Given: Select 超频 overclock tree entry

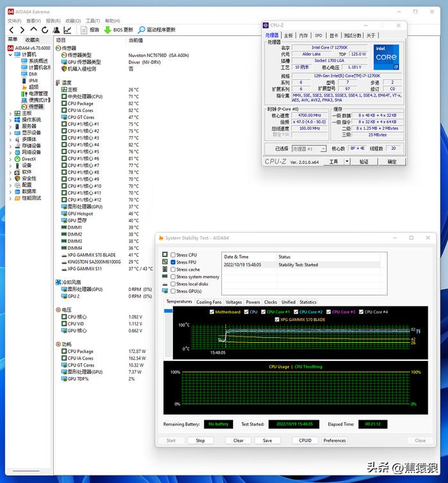Looking at the screenshot, I should pos(30,87).
